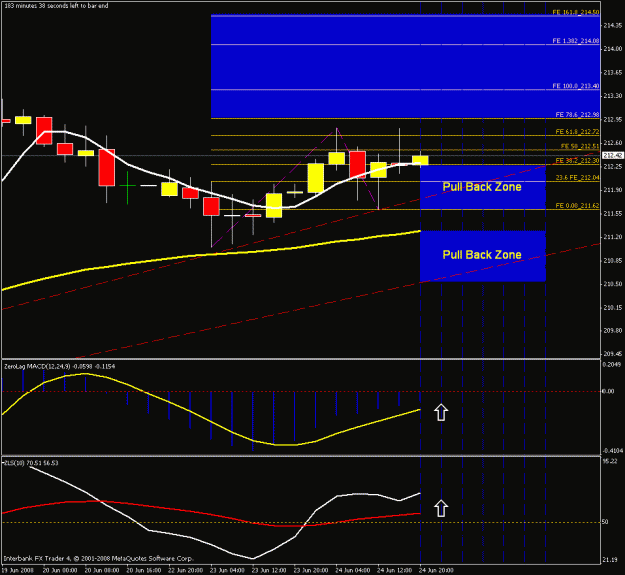Click the 19 Jun 2008 date label
The height and width of the screenshot is (575, 625).
(18, 571)
